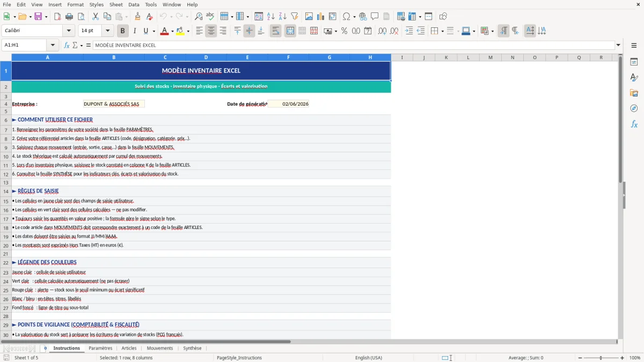Format as percent
644x362 pixels.
[x=344, y=31]
